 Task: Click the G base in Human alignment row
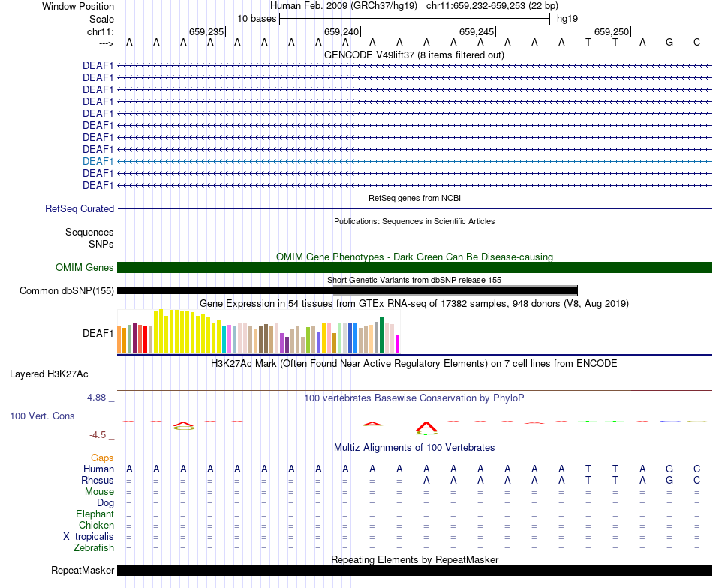[x=669, y=469]
